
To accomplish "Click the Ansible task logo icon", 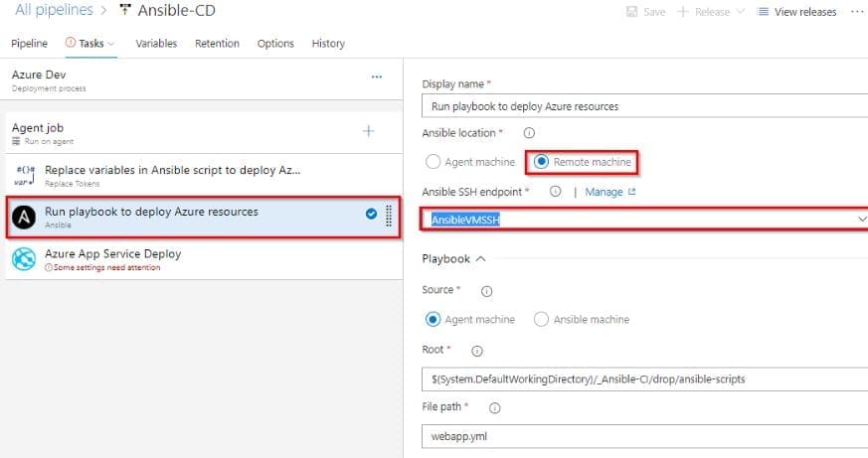I will [24, 217].
